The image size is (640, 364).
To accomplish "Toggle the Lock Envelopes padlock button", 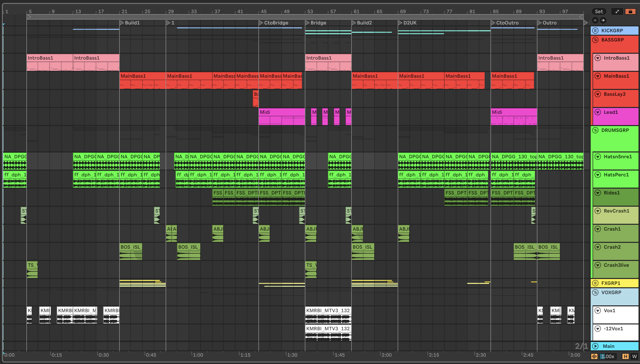I will point(630,11).
